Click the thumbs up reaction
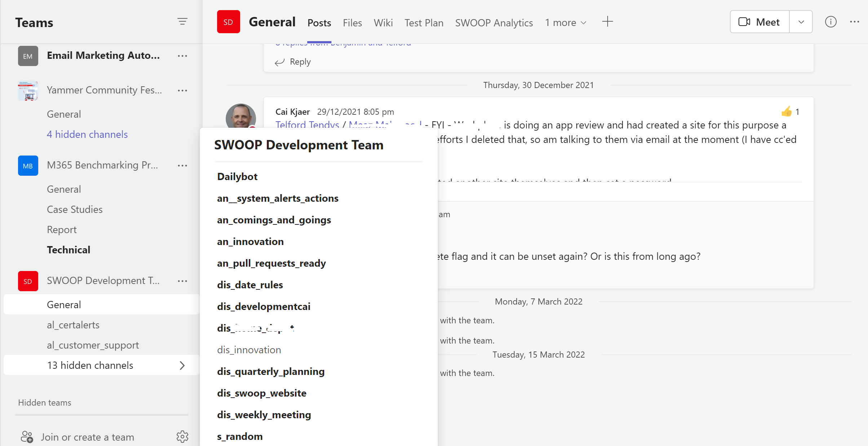868x446 pixels. 787,111
